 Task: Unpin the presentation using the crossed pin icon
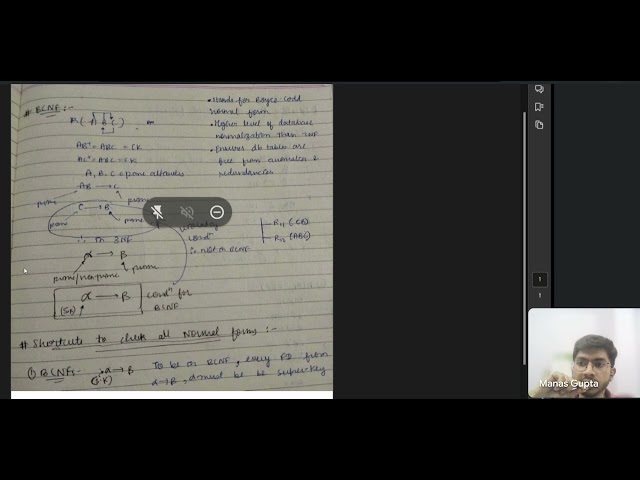tap(157, 212)
